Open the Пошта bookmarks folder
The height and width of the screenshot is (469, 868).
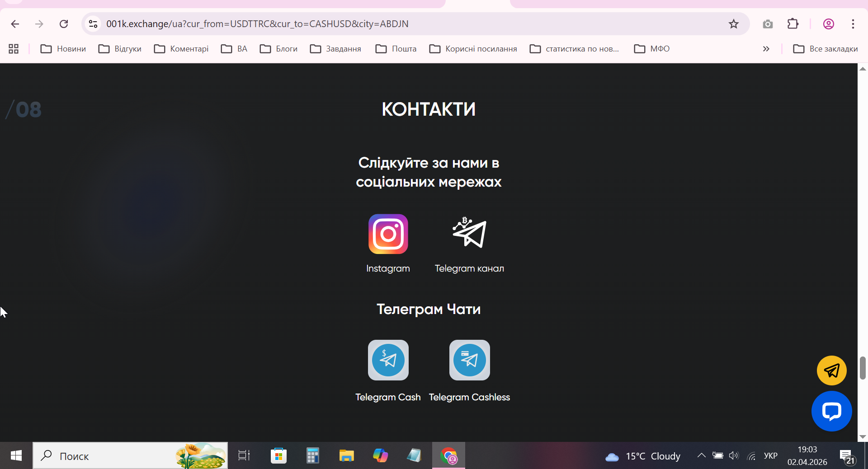pyautogui.click(x=396, y=49)
